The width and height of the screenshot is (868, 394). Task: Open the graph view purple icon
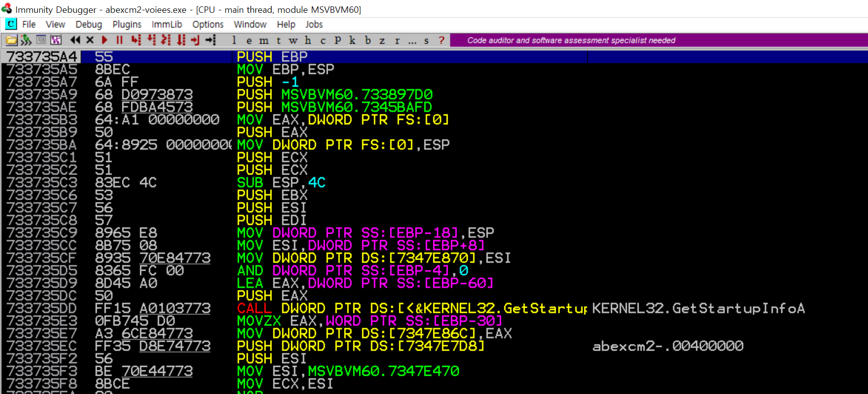[x=56, y=40]
